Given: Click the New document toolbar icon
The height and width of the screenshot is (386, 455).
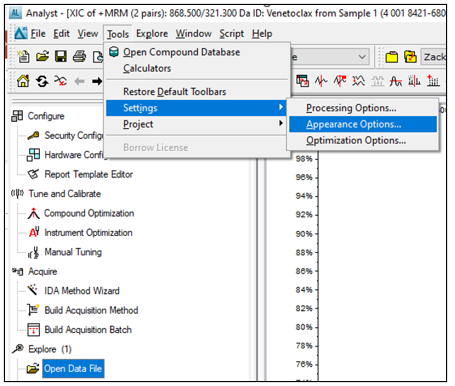Looking at the screenshot, I should 23,56.
